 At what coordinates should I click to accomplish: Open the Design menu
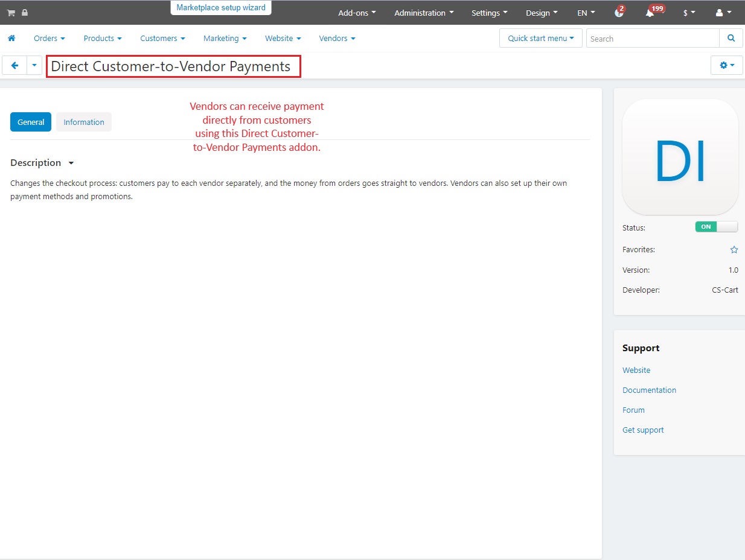tap(542, 13)
